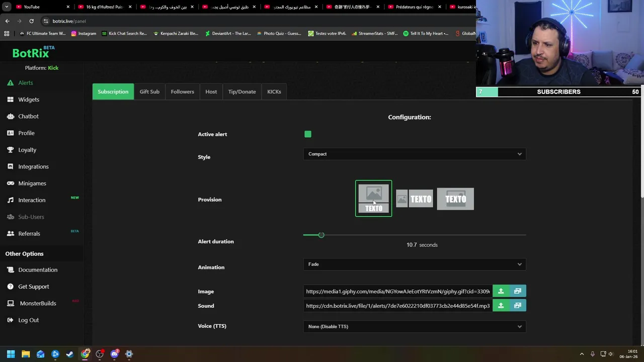
Task: Open the Instagram bookmark
Action: (x=84, y=34)
